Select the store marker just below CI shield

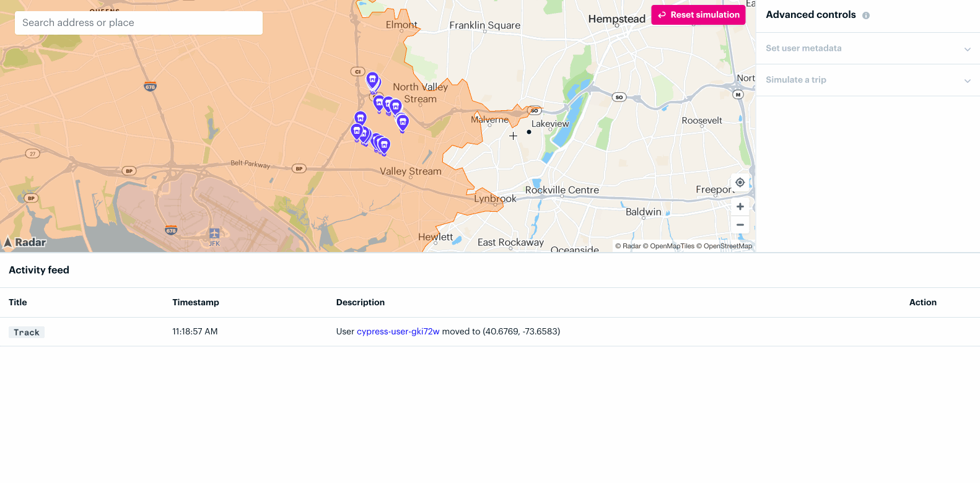pyautogui.click(x=372, y=80)
